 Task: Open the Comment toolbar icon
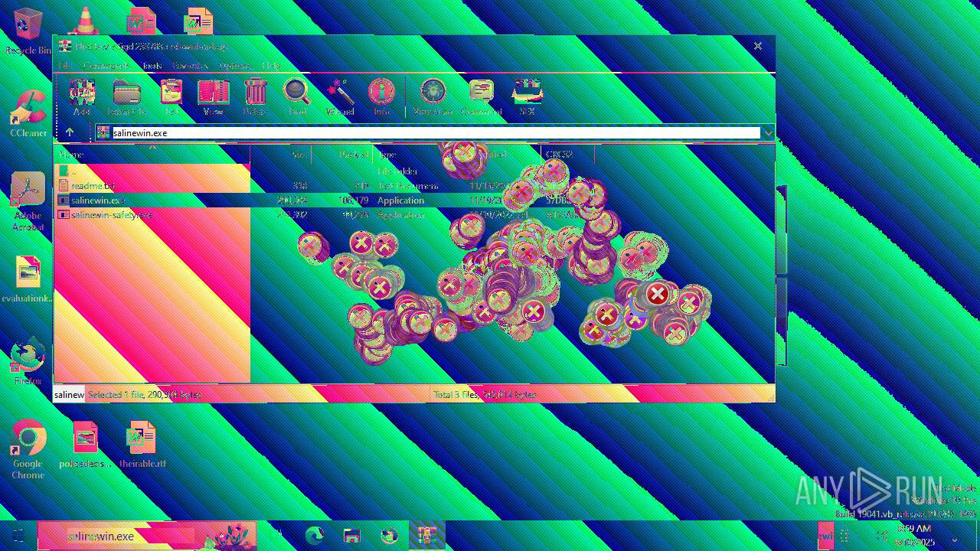(x=482, y=97)
